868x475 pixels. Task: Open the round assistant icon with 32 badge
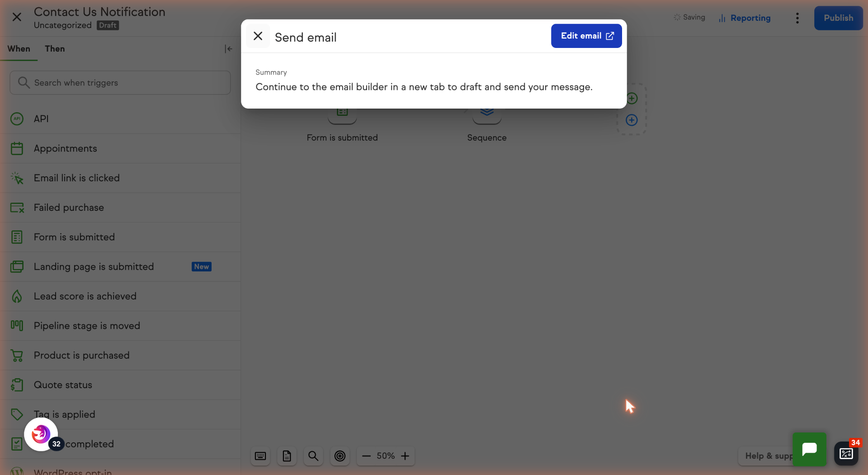[x=41, y=434]
